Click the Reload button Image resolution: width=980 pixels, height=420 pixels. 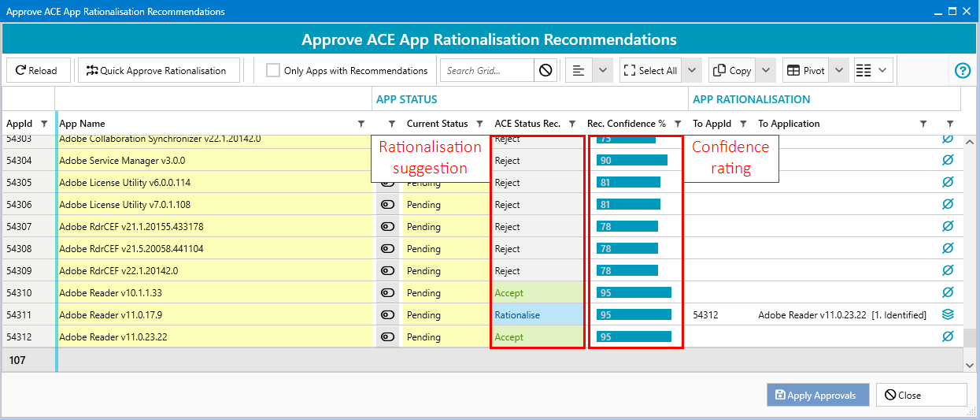[x=38, y=70]
